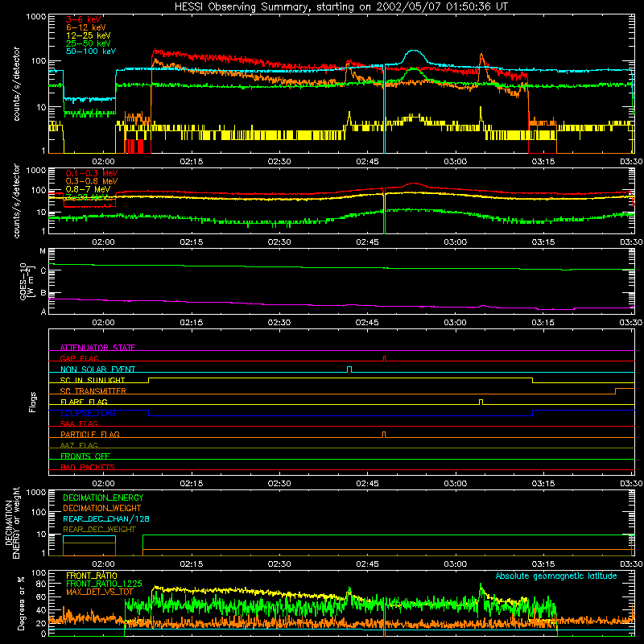Click the orange 0.3-0.8 MeV legend label
This screenshot has width=644, height=644.
coord(92,181)
